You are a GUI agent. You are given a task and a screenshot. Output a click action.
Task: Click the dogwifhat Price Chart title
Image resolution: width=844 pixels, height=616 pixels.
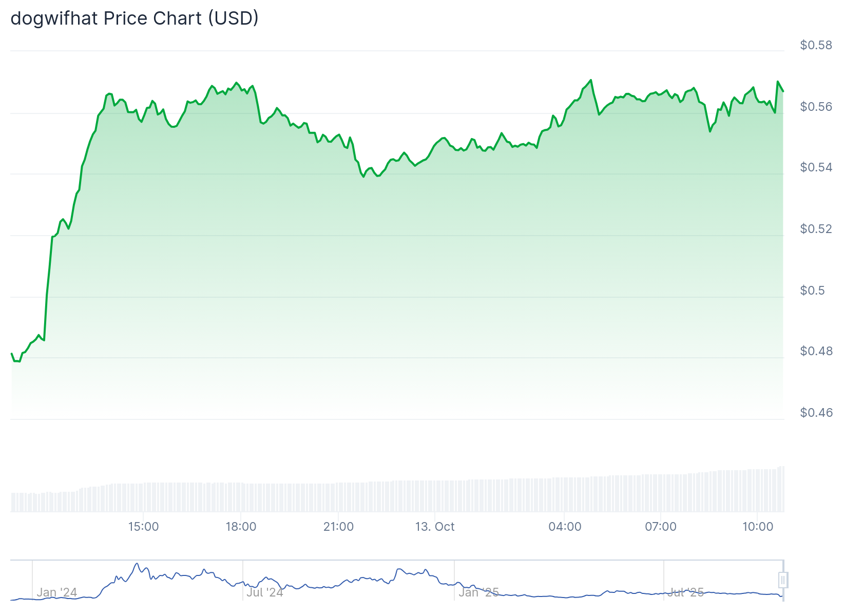pos(135,18)
